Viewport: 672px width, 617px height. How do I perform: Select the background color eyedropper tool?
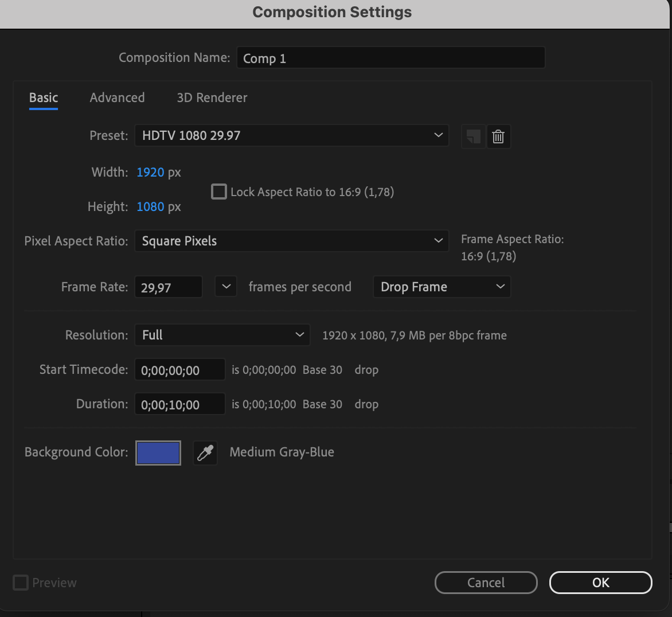[205, 453]
